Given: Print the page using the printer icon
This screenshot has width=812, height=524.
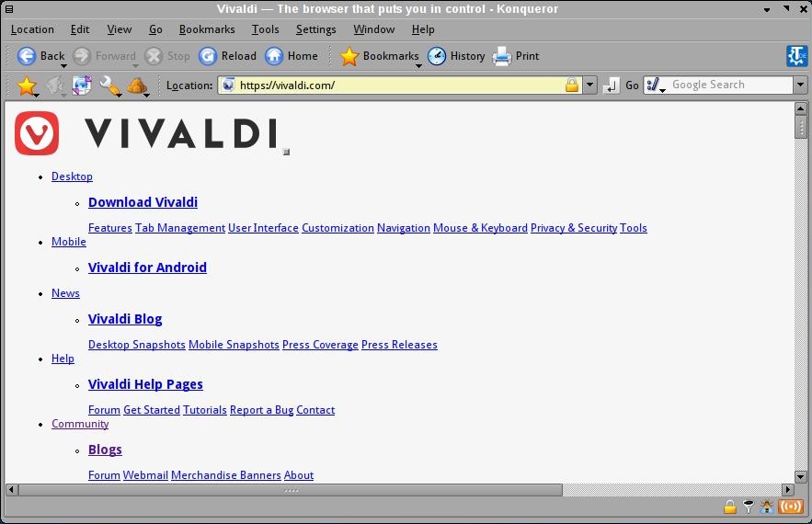Looking at the screenshot, I should coord(501,56).
